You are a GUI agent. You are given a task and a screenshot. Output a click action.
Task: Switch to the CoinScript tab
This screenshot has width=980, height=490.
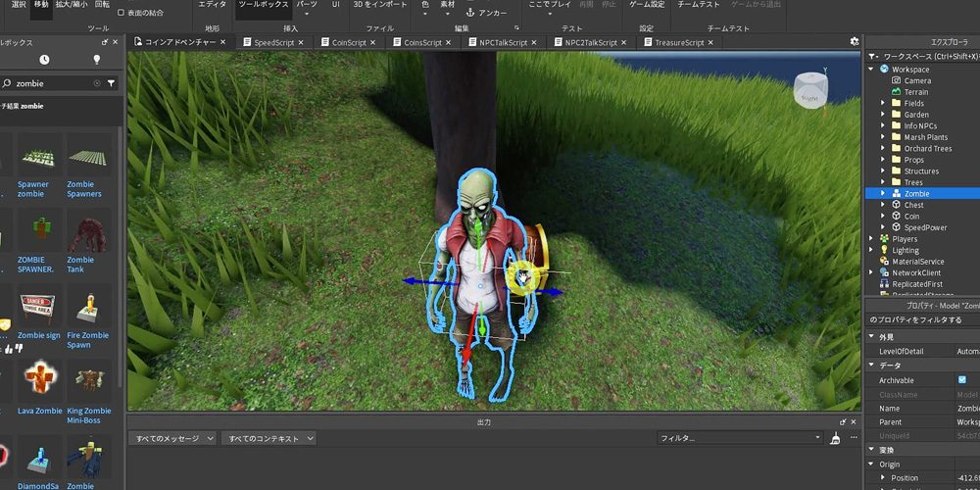coord(350,42)
